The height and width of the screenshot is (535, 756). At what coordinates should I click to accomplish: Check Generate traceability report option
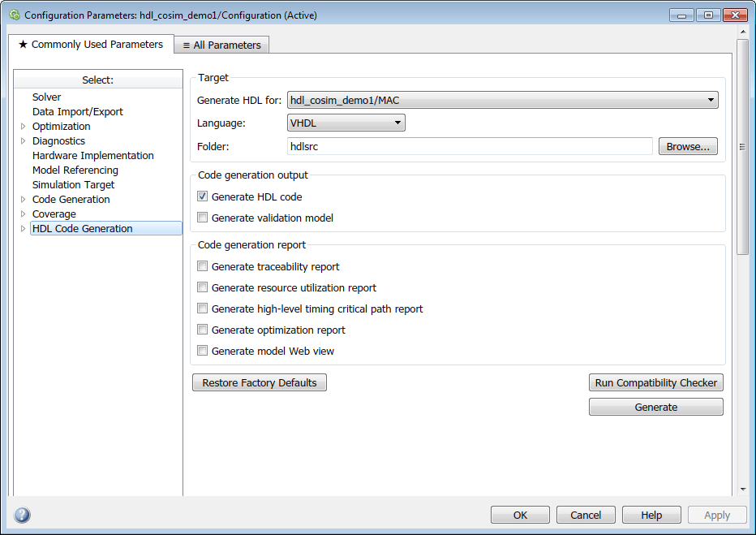pos(203,266)
